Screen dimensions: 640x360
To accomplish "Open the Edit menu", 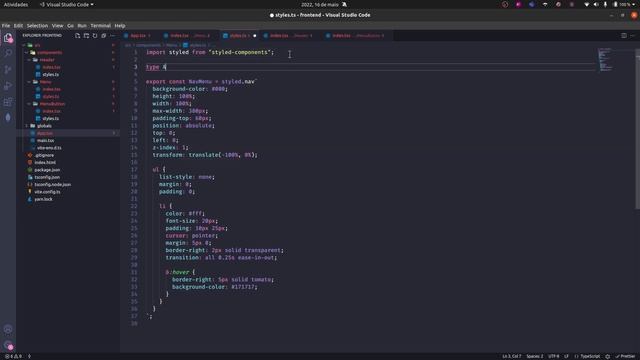I will pos(18,25).
